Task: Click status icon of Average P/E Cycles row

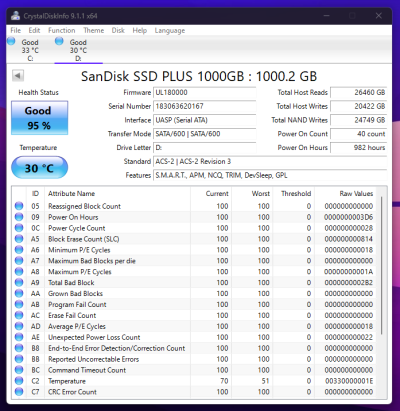Action: (x=19, y=326)
